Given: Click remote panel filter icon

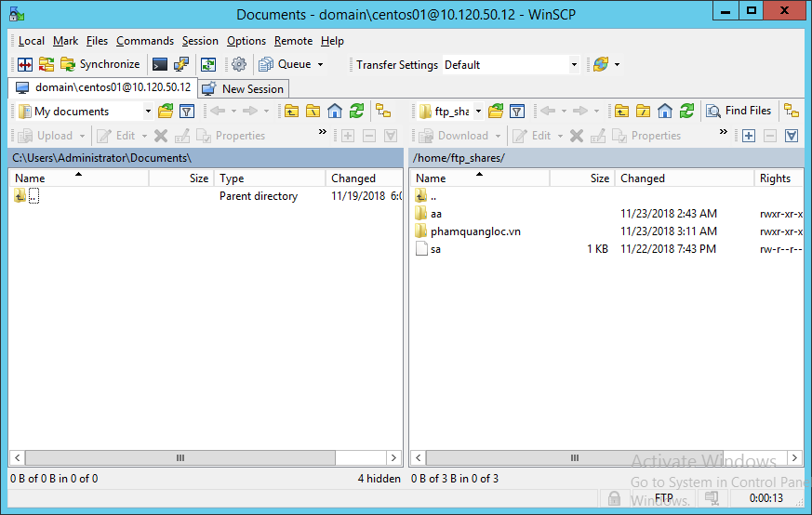Looking at the screenshot, I should [x=517, y=111].
